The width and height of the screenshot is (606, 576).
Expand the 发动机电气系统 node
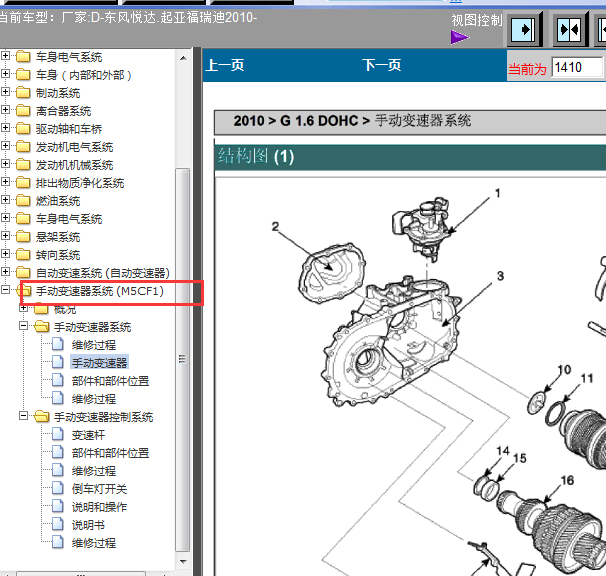[5, 145]
